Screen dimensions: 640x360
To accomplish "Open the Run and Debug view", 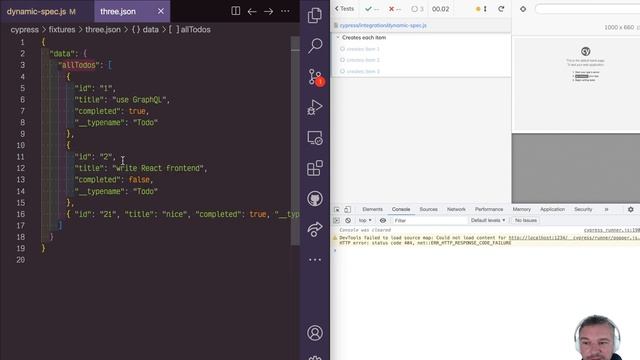I will point(315,107).
